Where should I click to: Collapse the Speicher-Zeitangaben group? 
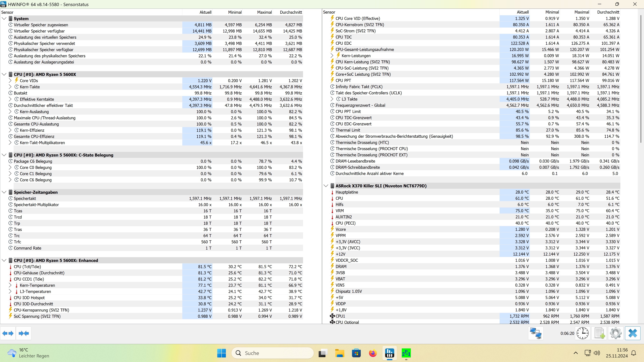pyautogui.click(x=4, y=192)
